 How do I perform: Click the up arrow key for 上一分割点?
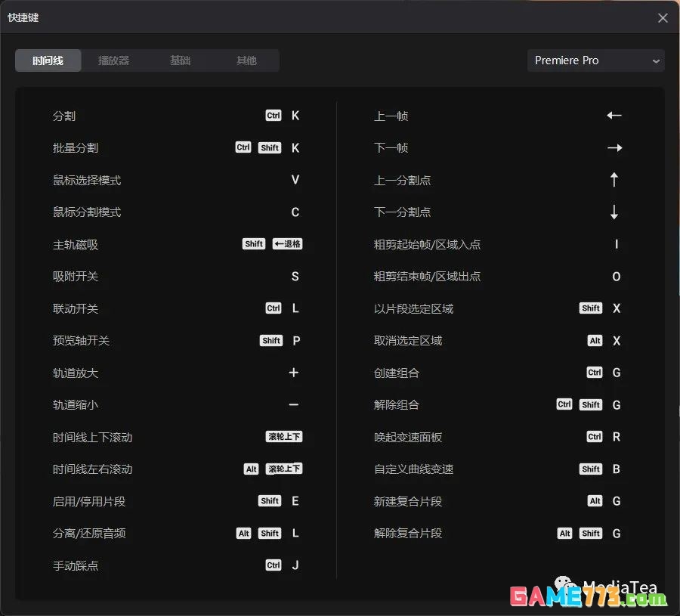tap(615, 180)
